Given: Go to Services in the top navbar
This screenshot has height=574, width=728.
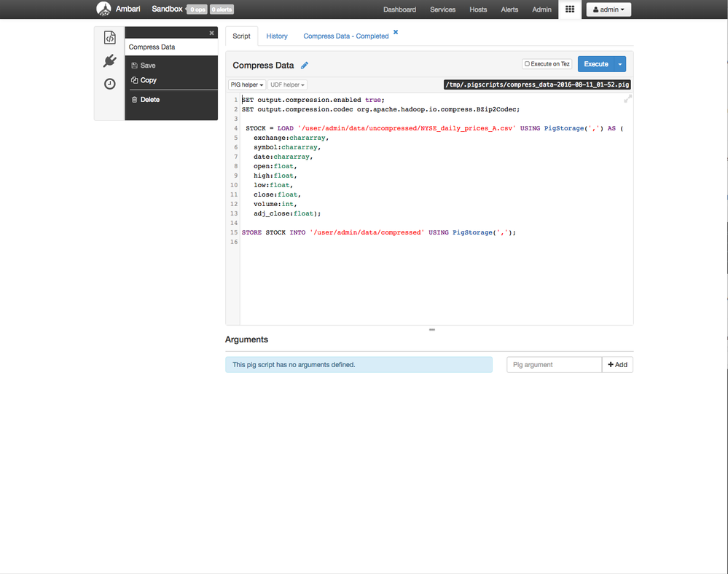Looking at the screenshot, I should (442, 9).
